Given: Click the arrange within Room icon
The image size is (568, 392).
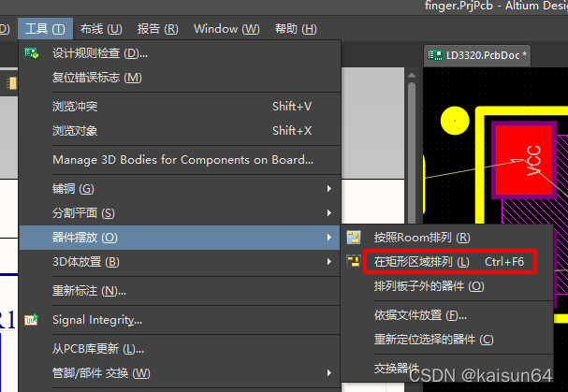Looking at the screenshot, I should point(354,238).
